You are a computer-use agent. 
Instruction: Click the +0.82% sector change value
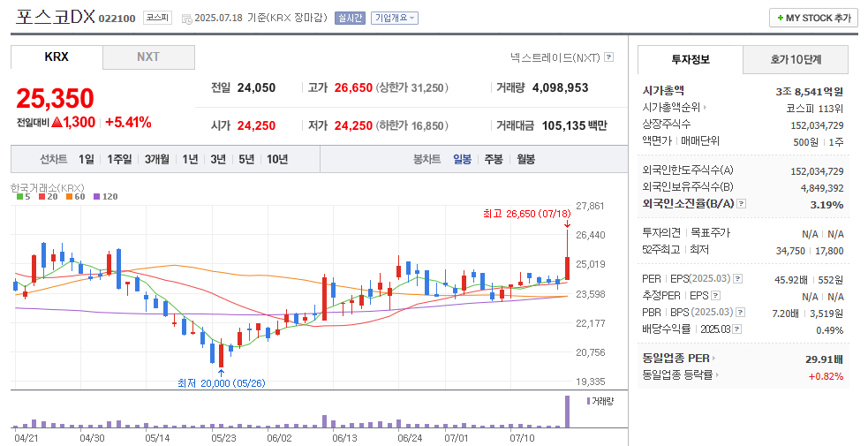(x=826, y=376)
